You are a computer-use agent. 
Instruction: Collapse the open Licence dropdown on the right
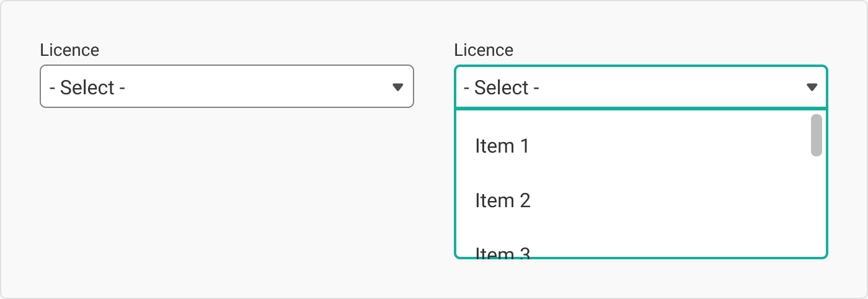click(640, 87)
